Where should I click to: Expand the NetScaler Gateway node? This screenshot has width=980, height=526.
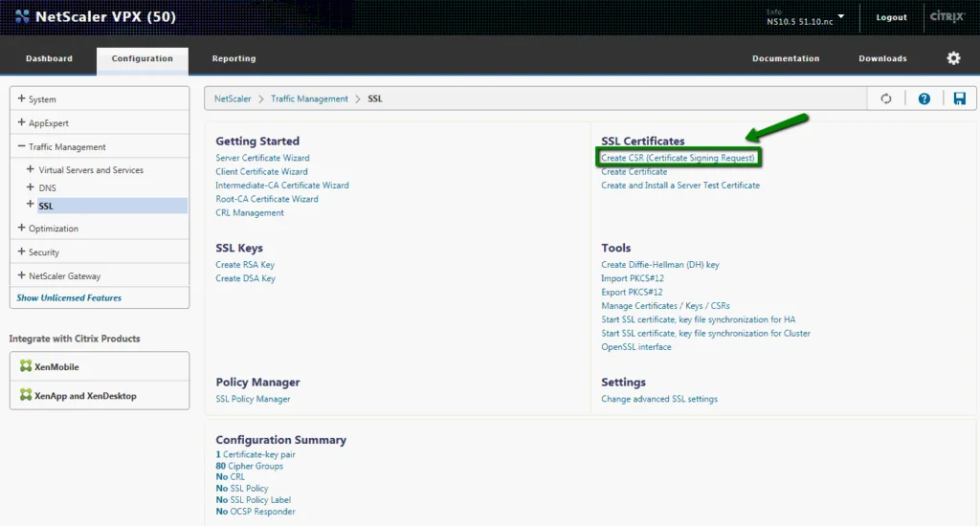21,275
